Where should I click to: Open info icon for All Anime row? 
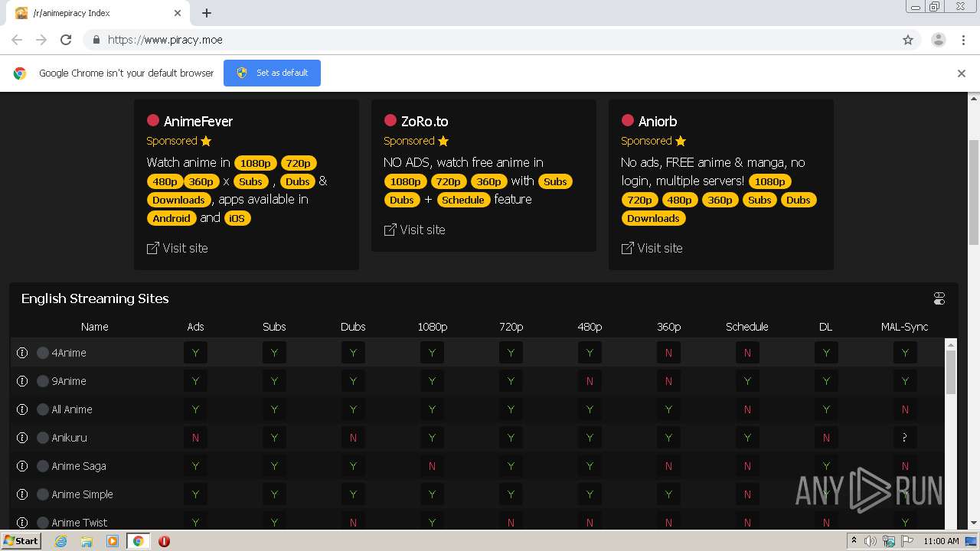[x=22, y=409]
